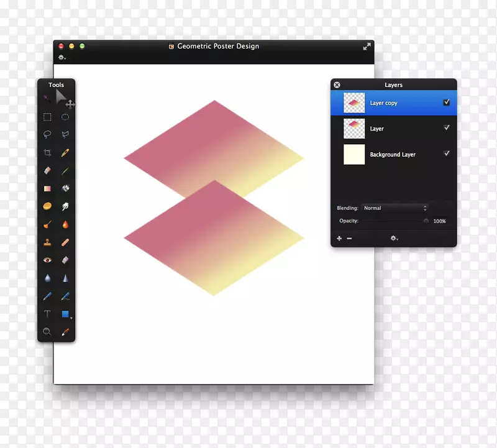Add a new layer with the plus button
The height and width of the screenshot is (448, 497).
coord(339,238)
